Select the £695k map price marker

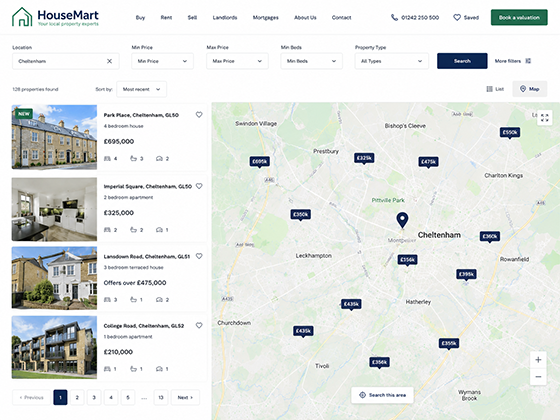(260, 162)
